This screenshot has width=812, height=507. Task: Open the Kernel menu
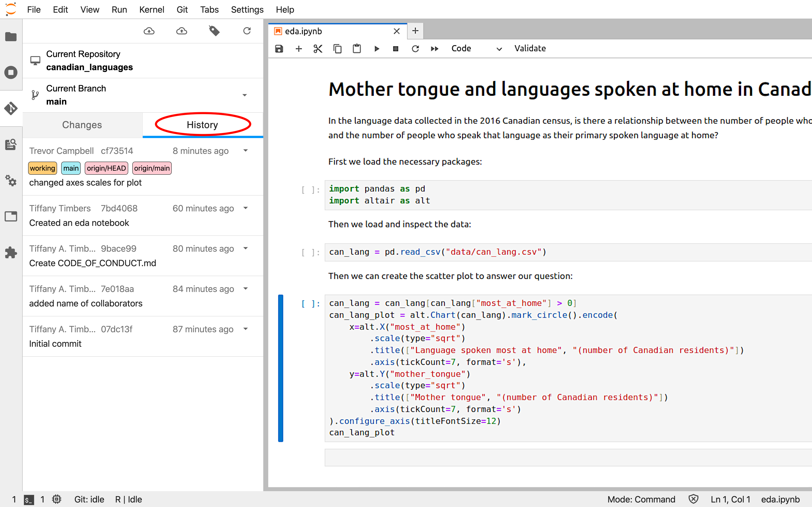(x=152, y=10)
